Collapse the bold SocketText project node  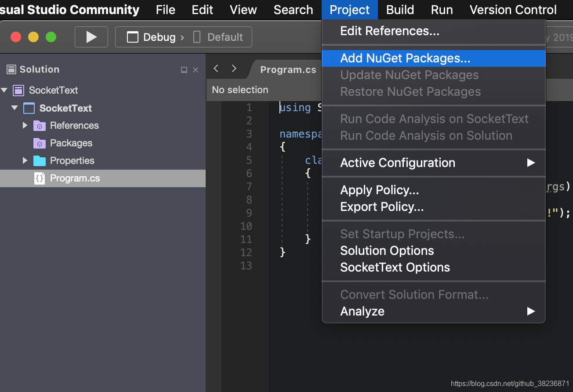pos(15,108)
